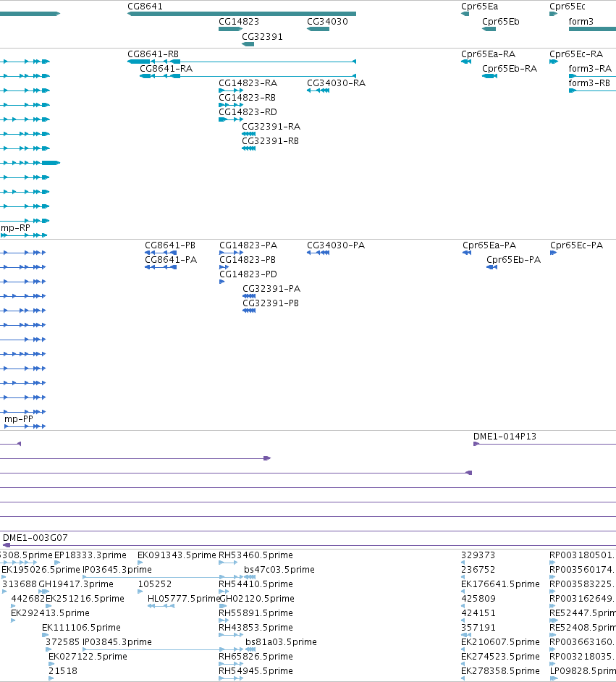This screenshot has height=682, width=616.
Task: Click the 105252 EST label
Action: pyautogui.click(x=155, y=584)
